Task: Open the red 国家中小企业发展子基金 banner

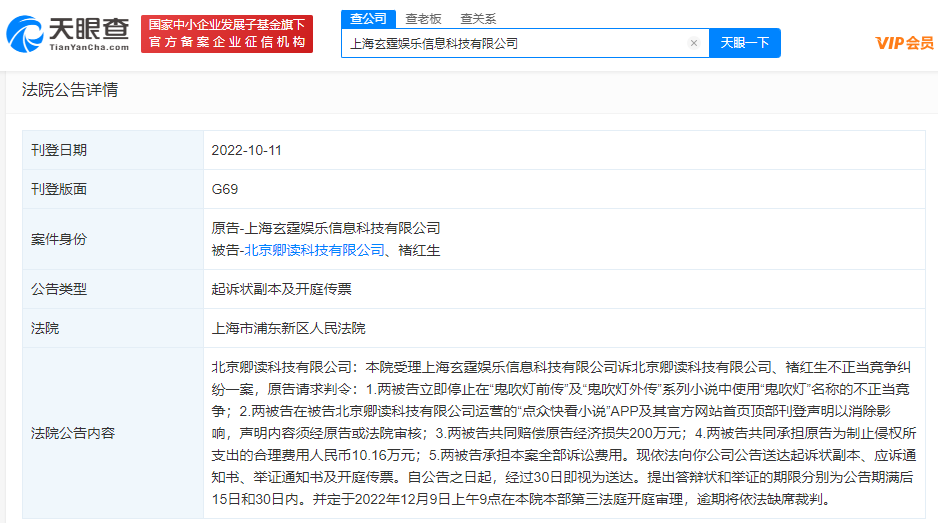Action: 227,34
